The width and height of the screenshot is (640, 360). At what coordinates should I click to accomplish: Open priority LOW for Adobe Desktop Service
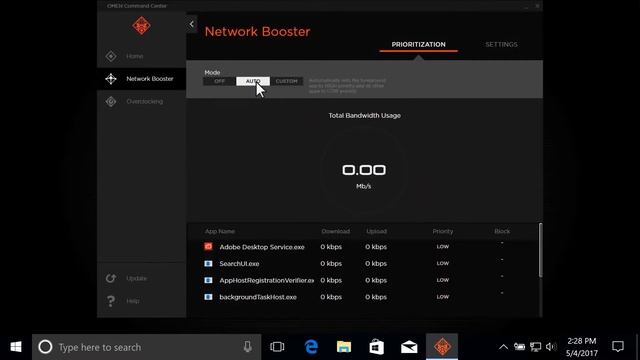pos(443,247)
